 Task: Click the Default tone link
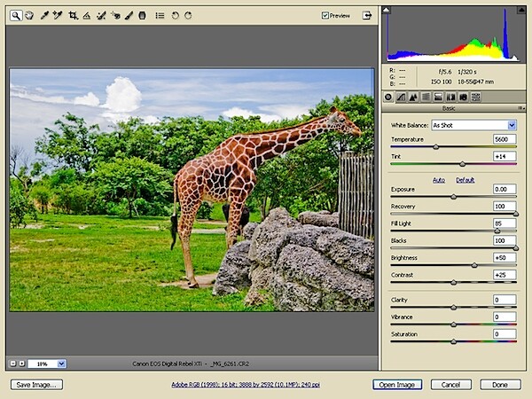pos(465,180)
